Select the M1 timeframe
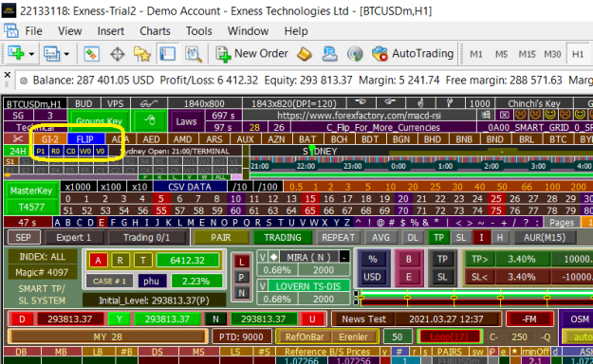The height and width of the screenshot is (364, 593). 475,54
